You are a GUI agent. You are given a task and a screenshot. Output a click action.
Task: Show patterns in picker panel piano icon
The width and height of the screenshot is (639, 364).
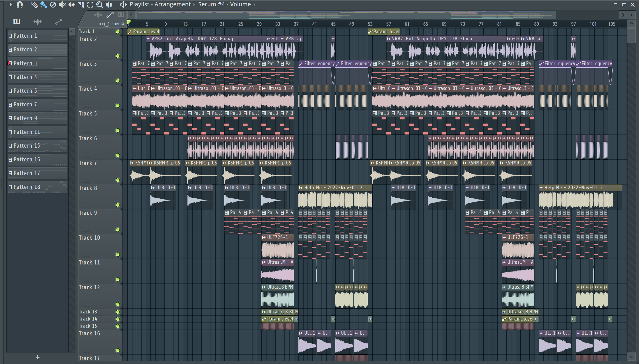[x=17, y=22]
